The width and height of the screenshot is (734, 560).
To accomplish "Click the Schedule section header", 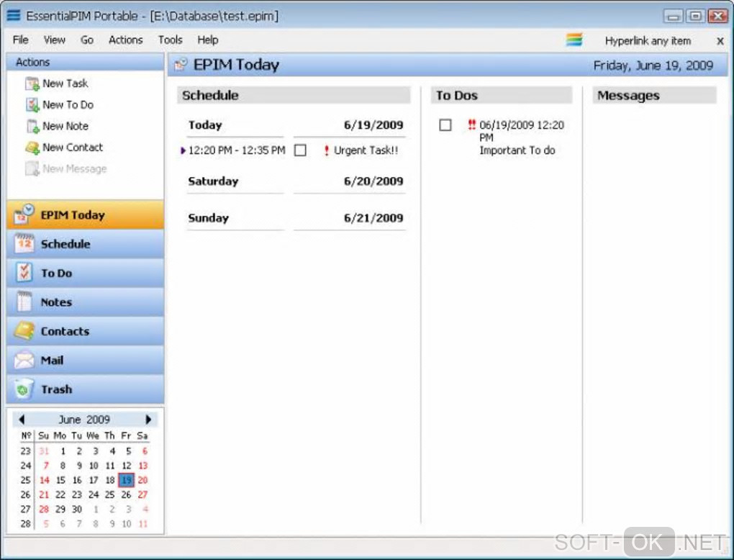I will coord(294,95).
